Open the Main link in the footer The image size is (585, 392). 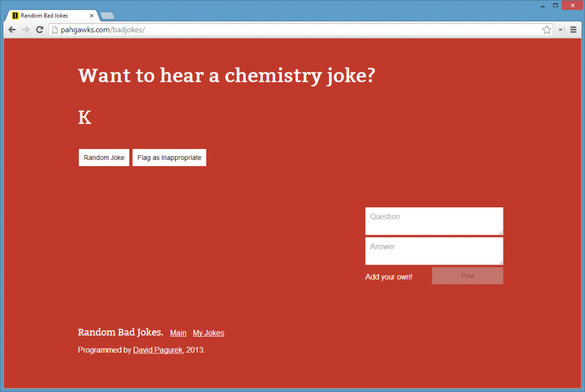coord(178,333)
